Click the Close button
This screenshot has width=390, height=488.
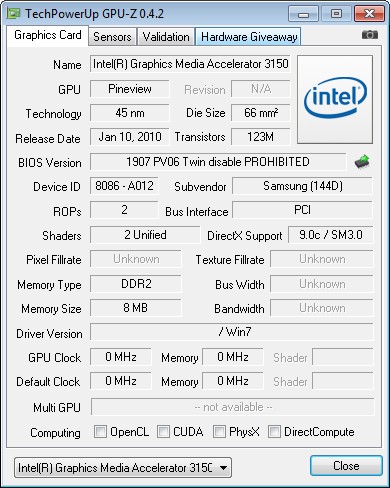(346, 466)
